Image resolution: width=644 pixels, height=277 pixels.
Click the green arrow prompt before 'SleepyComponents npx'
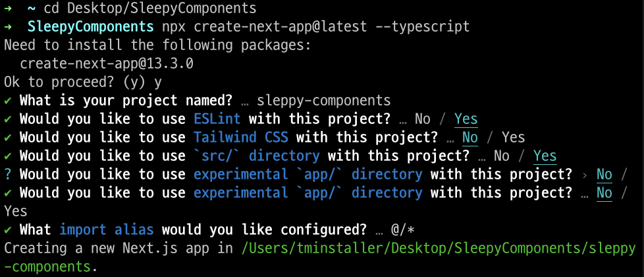coord(8,27)
